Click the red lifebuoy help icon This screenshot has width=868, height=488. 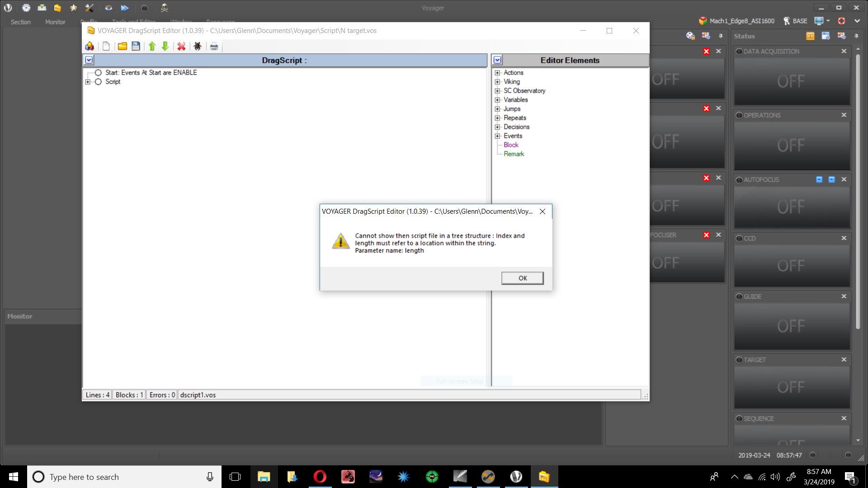click(x=841, y=21)
